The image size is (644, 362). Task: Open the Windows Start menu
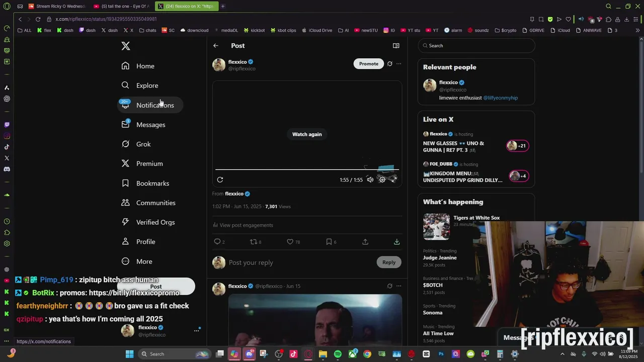pyautogui.click(x=129, y=354)
